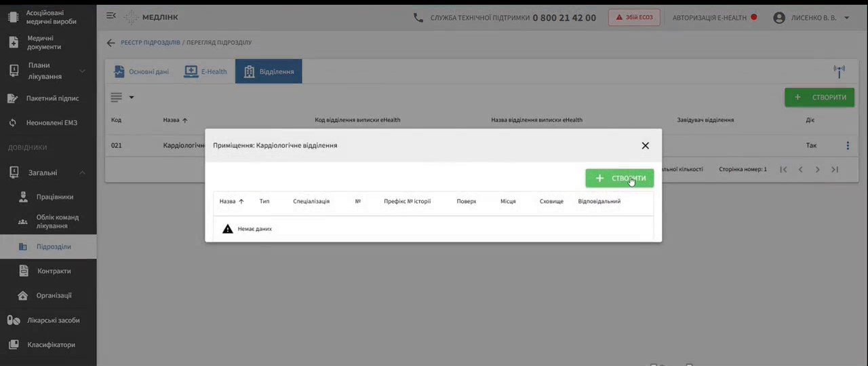Image resolution: width=868 pixels, height=366 pixels.
Task: Toggle the hamburger sidebar menu icon
Action: [111, 16]
